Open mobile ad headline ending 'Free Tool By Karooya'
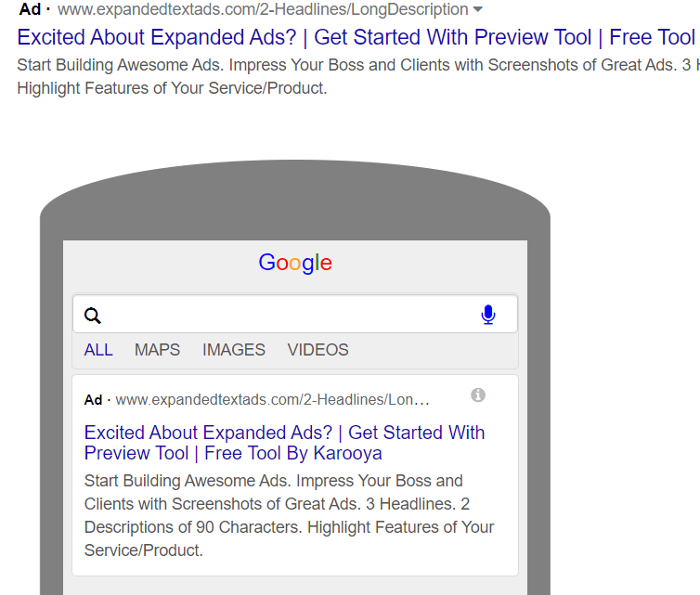This screenshot has height=595, width=700. click(x=284, y=443)
